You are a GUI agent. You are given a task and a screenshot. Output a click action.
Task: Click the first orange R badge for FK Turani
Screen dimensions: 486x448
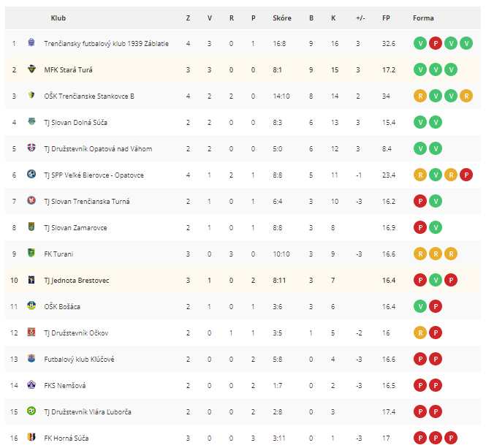coord(420,254)
